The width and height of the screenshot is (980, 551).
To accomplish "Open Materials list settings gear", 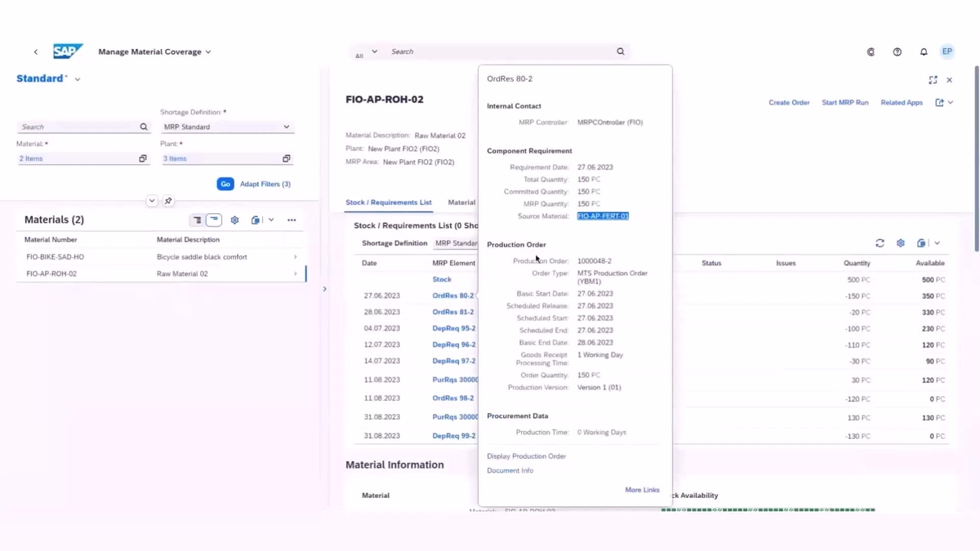I will point(236,220).
